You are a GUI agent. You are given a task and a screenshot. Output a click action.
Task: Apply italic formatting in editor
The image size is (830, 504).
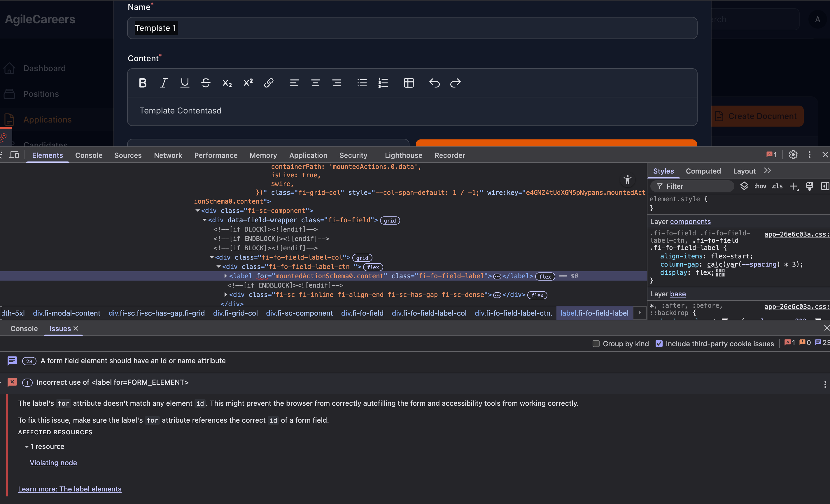coord(164,83)
